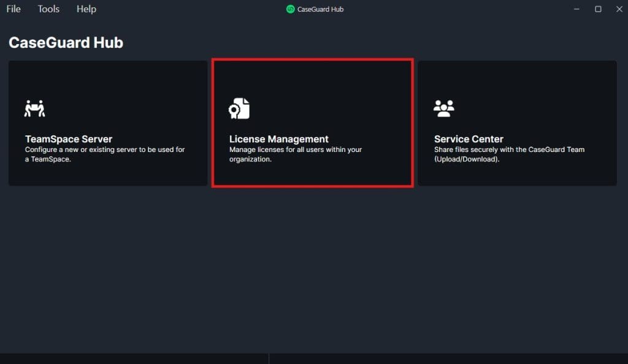Image resolution: width=628 pixels, height=364 pixels.
Task: Click the TeamSpace Server people-carrying icon
Action: [35, 108]
